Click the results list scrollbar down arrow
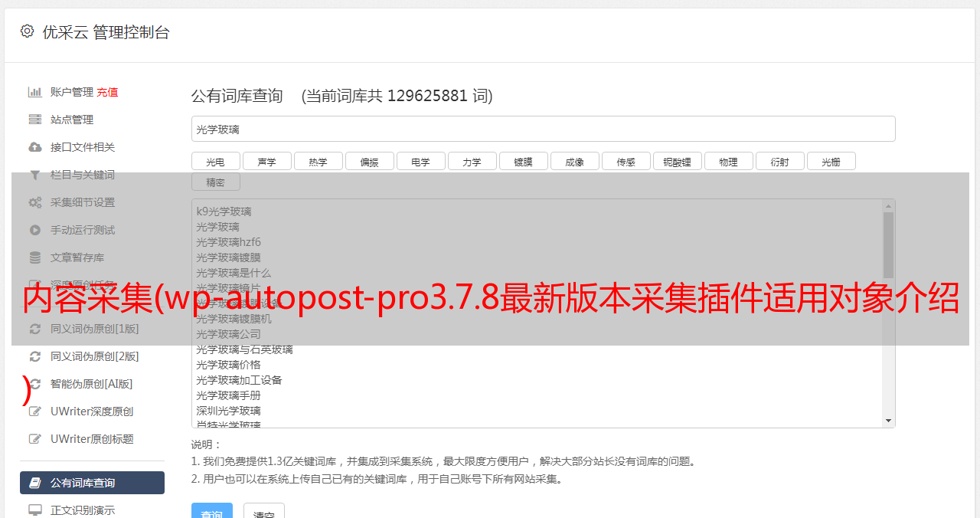980x518 pixels. pyautogui.click(x=888, y=421)
